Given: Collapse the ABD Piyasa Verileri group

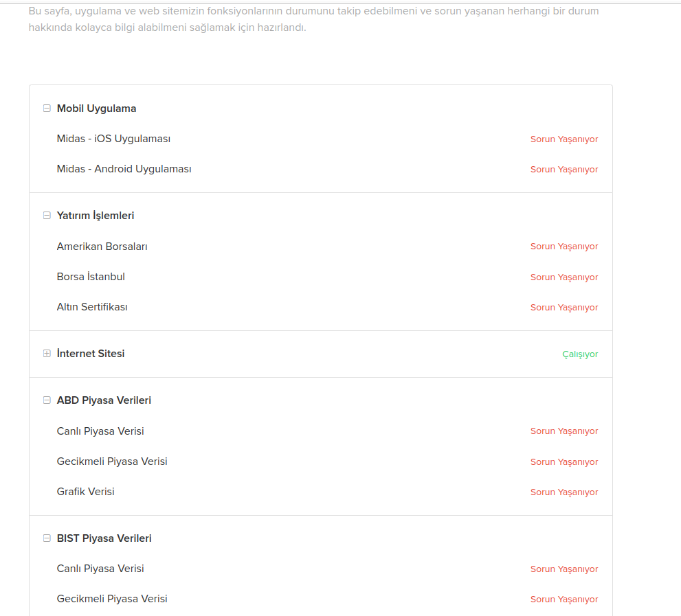Looking at the screenshot, I should pos(47,400).
